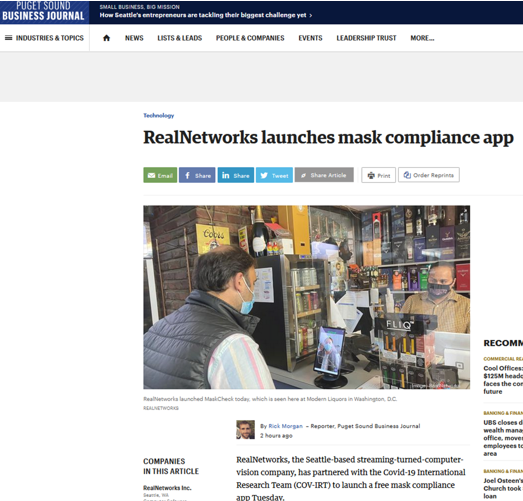Open Leadership Trust section
523x501 pixels.
(366, 38)
